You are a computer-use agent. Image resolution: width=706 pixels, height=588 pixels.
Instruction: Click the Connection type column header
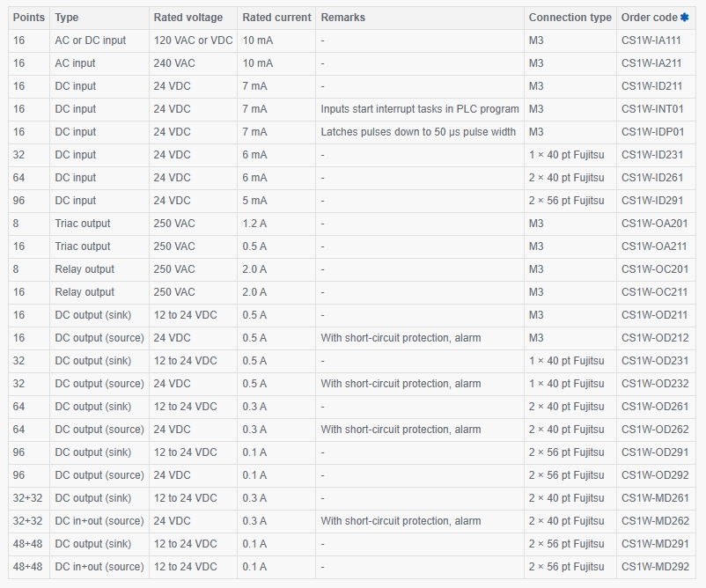click(570, 18)
